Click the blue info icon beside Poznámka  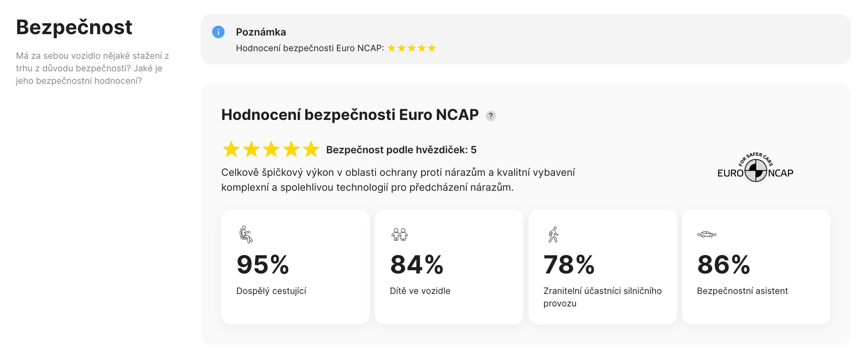[x=218, y=32]
